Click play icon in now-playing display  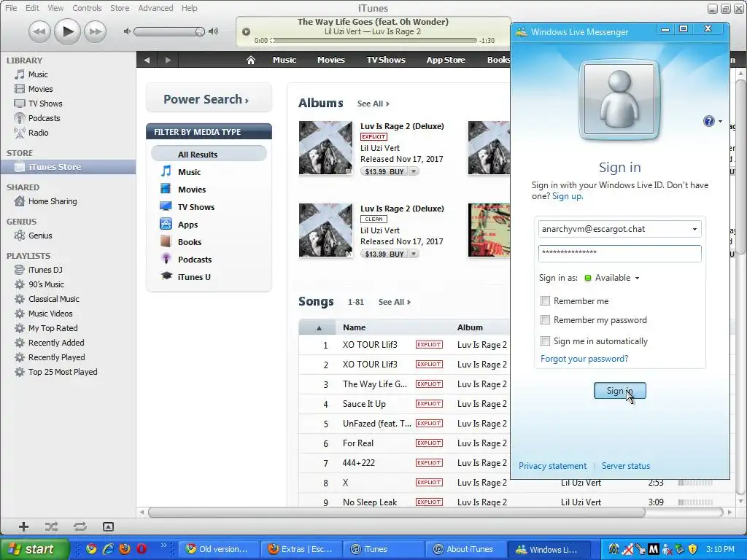(246, 32)
